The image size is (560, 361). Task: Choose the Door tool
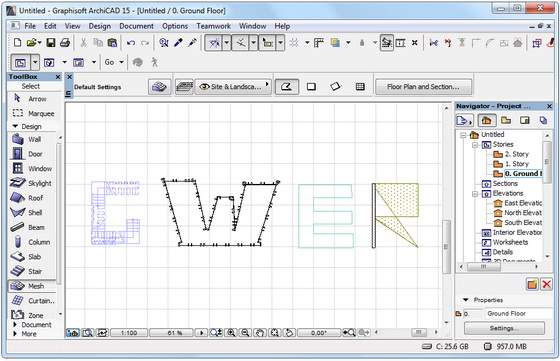click(x=31, y=154)
